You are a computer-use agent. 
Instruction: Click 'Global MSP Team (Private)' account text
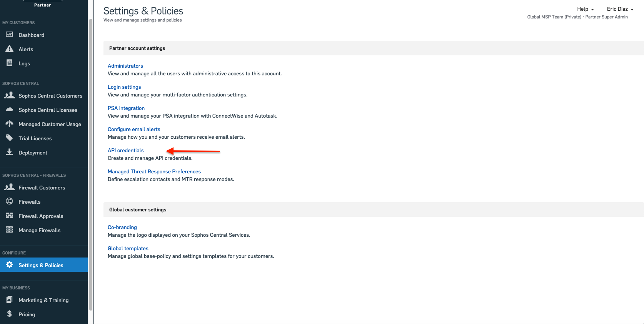tap(554, 17)
